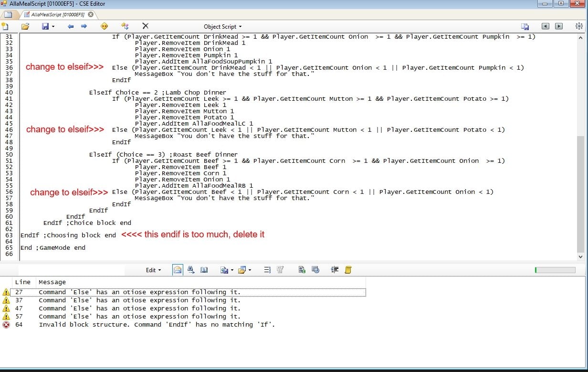The image size is (588, 372).
Task: Click the bookmarks book icon
Action: [204, 270]
